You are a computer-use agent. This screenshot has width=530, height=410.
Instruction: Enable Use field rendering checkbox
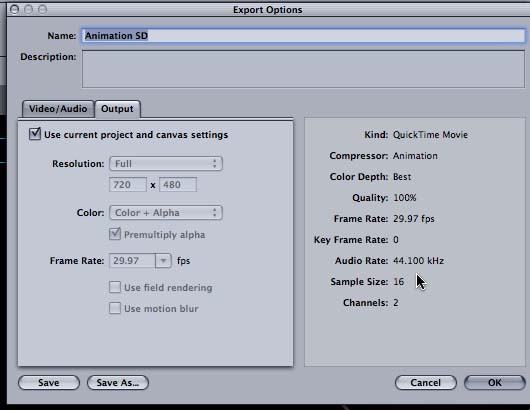pyautogui.click(x=115, y=287)
